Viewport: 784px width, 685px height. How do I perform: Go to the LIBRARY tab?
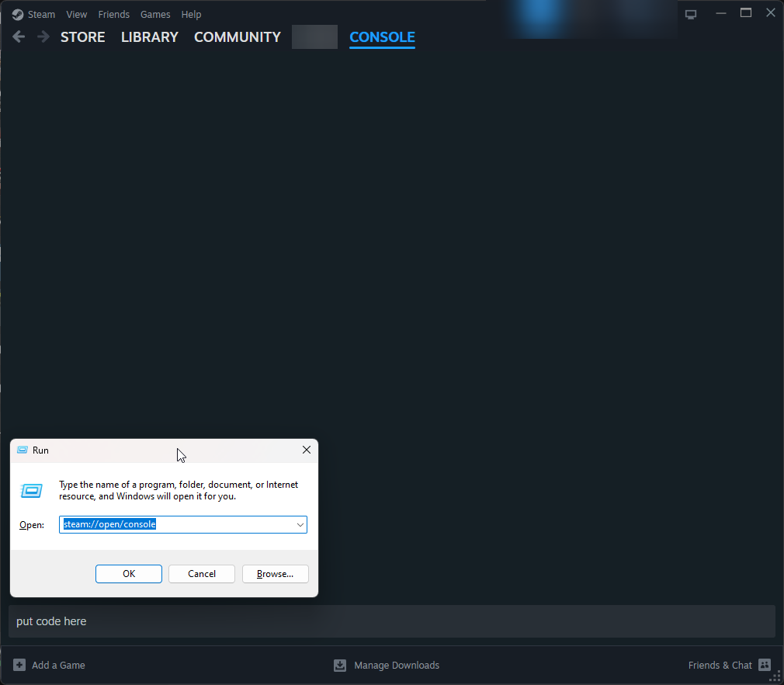(149, 37)
